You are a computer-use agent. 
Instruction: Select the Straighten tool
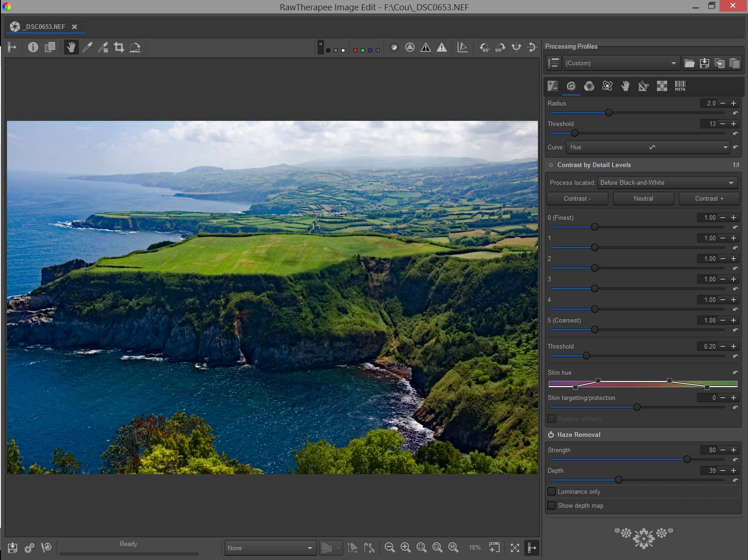pos(135,47)
